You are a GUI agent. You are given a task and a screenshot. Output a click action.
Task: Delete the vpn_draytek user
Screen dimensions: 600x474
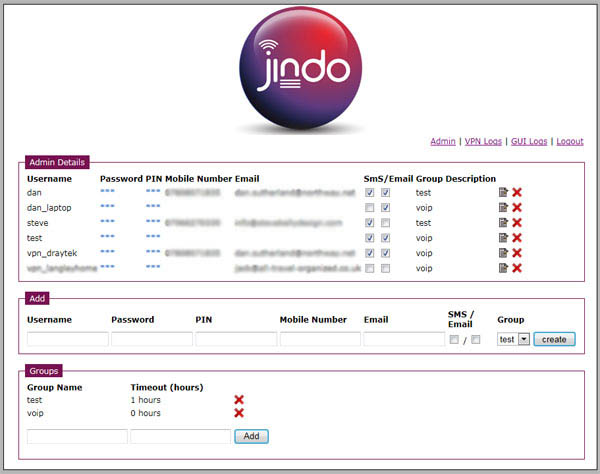click(x=517, y=253)
